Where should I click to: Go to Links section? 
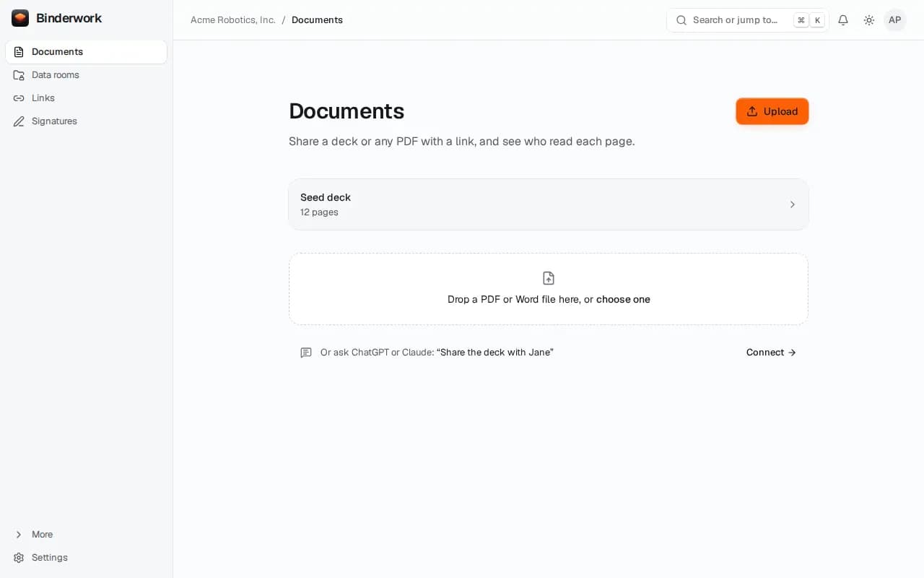coord(86,98)
